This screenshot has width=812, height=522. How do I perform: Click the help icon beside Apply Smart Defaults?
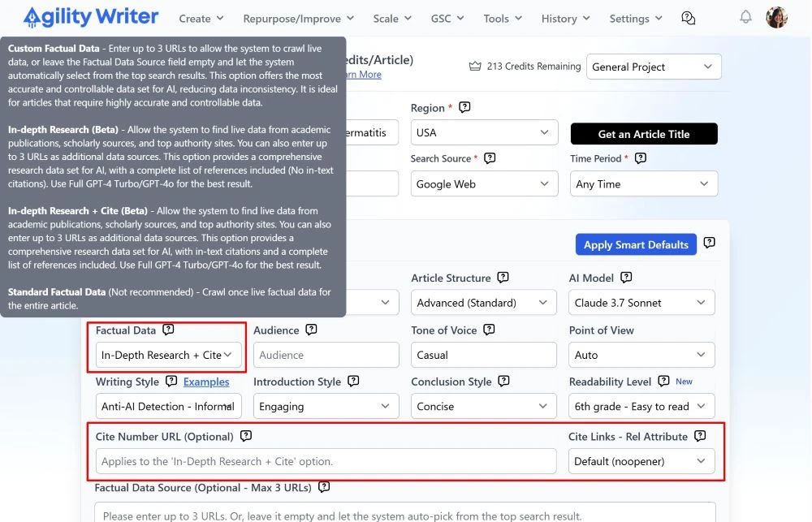(709, 243)
